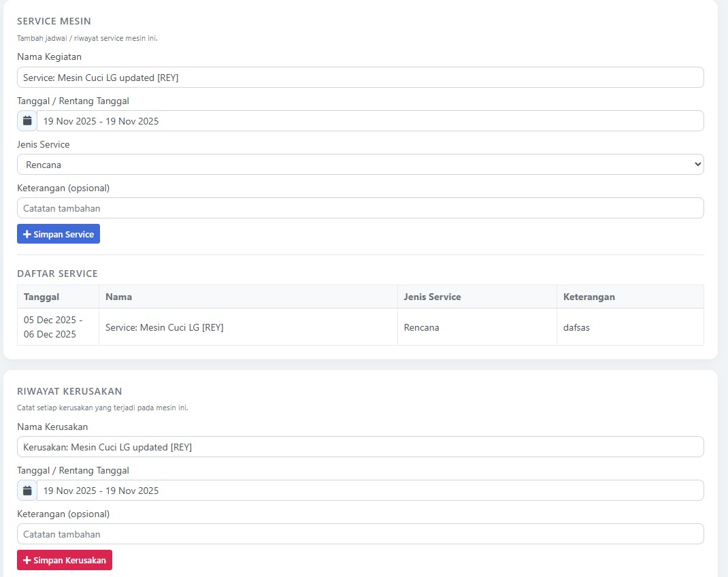Focus the Nama Kerusakan text field

(360, 447)
